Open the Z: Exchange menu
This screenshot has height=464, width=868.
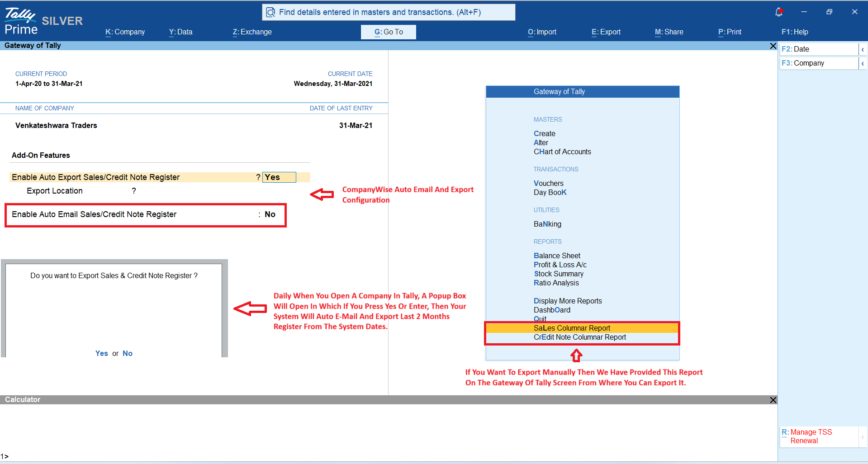(x=252, y=32)
